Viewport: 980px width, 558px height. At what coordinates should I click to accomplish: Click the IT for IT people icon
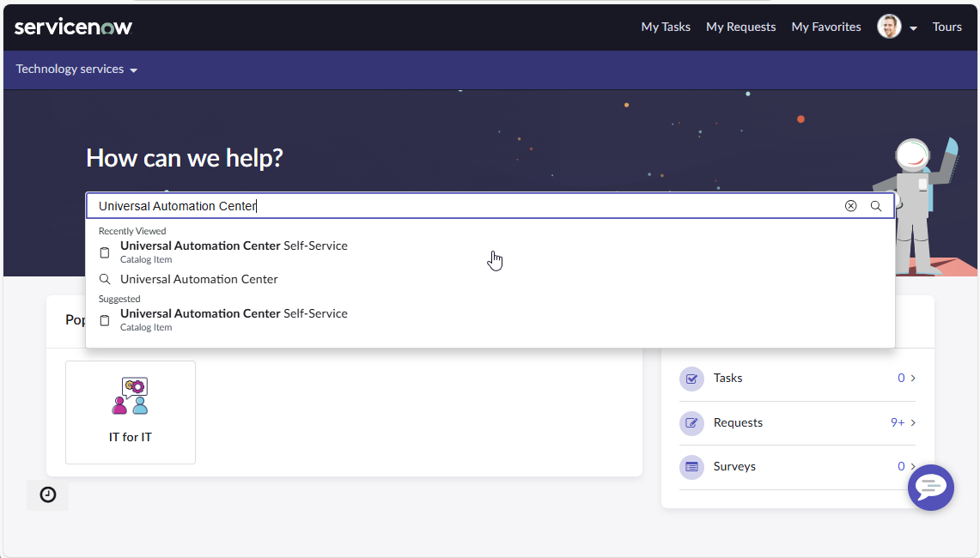coord(131,396)
